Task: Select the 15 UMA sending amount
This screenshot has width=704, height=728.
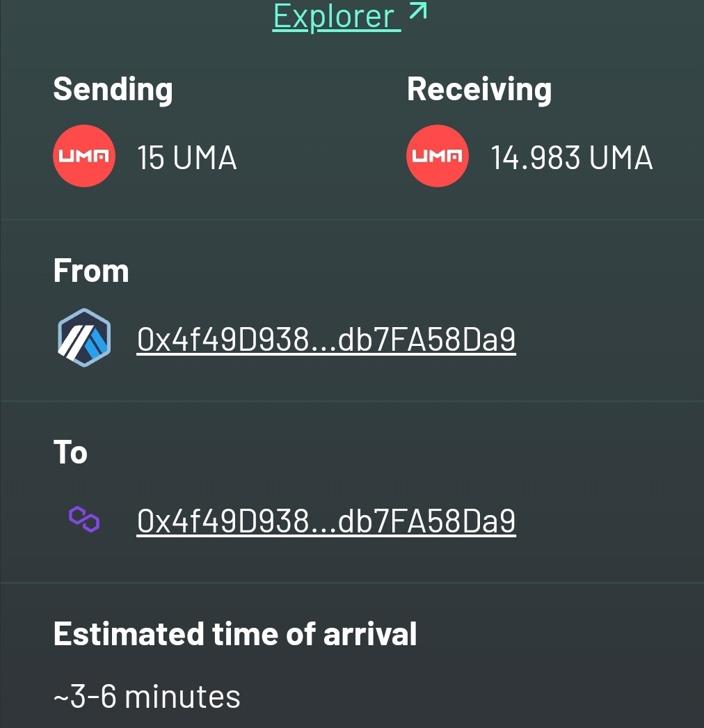Action: pyautogui.click(x=187, y=158)
